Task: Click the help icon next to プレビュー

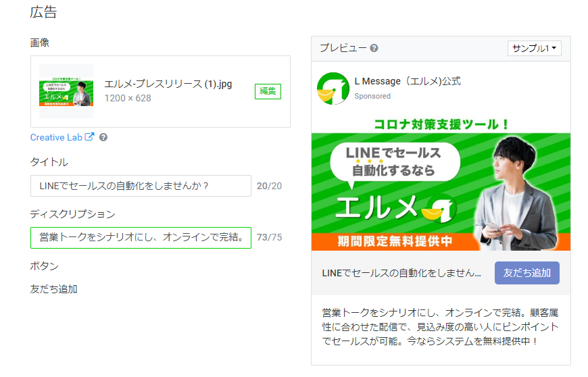Action: tap(374, 48)
